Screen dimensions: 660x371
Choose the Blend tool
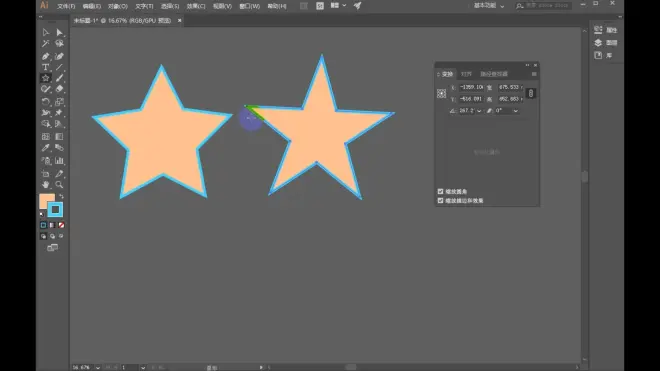59,148
